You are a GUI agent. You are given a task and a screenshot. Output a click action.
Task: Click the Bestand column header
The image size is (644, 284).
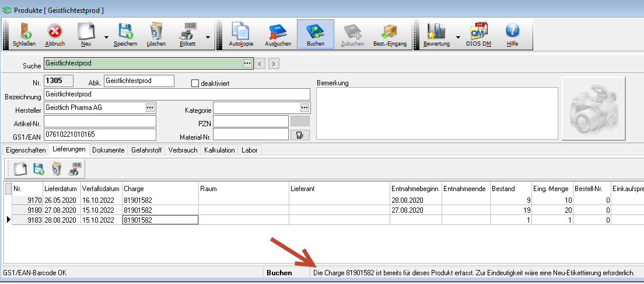tap(511, 189)
